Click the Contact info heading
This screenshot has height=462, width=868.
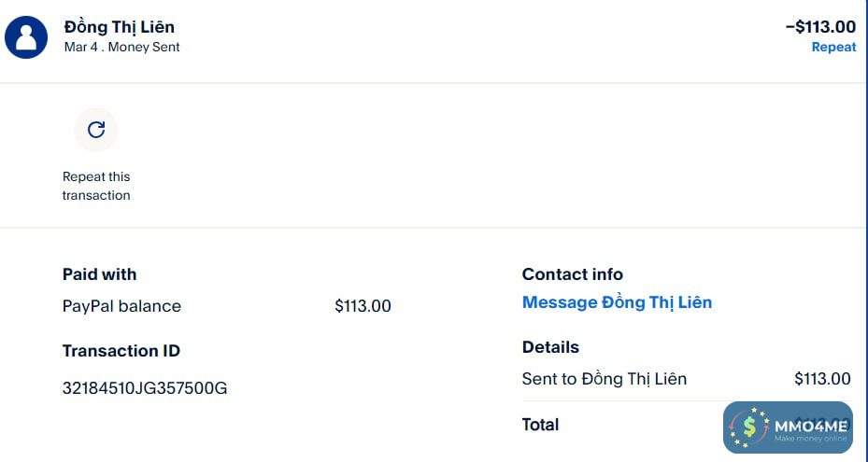(573, 274)
